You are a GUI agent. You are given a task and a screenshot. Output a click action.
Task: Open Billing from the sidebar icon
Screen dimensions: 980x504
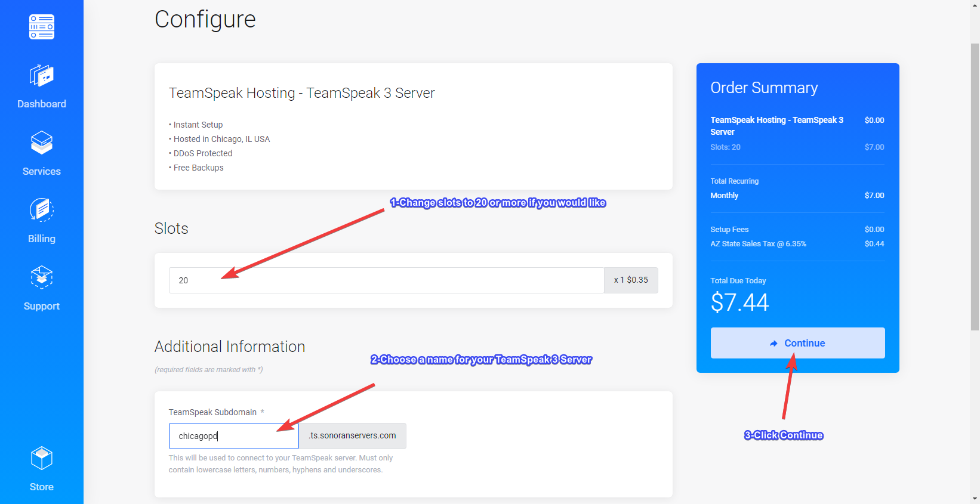tap(42, 210)
